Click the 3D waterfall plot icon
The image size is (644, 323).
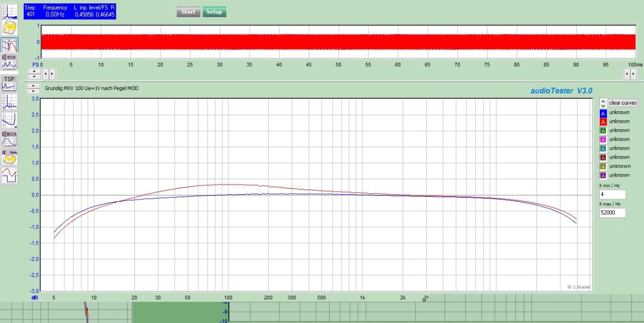(x=9, y=28)
